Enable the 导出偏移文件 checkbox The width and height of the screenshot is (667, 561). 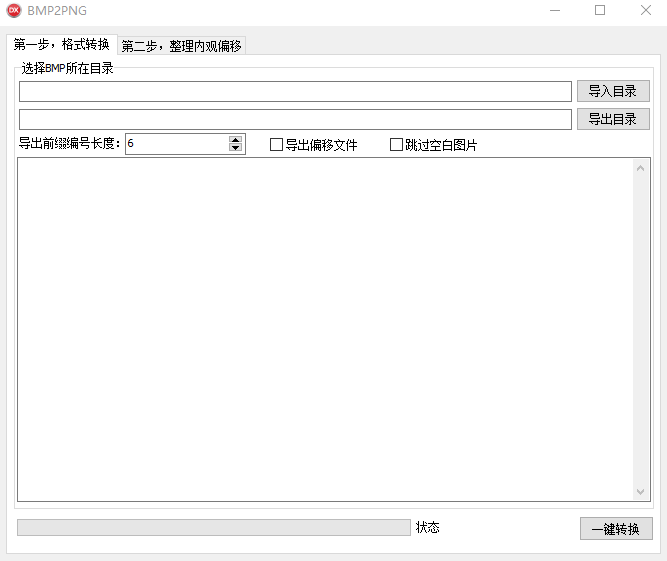277,145
